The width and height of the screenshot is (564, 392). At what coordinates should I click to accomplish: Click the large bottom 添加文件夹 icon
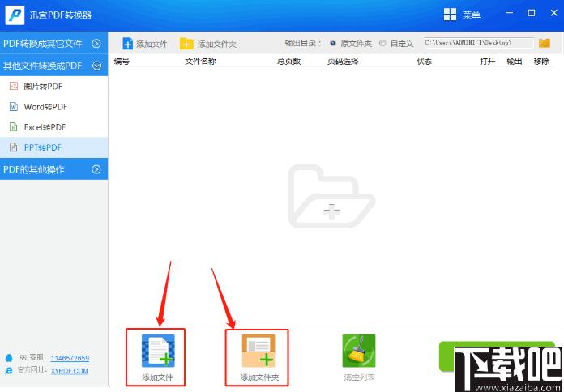pyautogui.click(x=258, y=351)
